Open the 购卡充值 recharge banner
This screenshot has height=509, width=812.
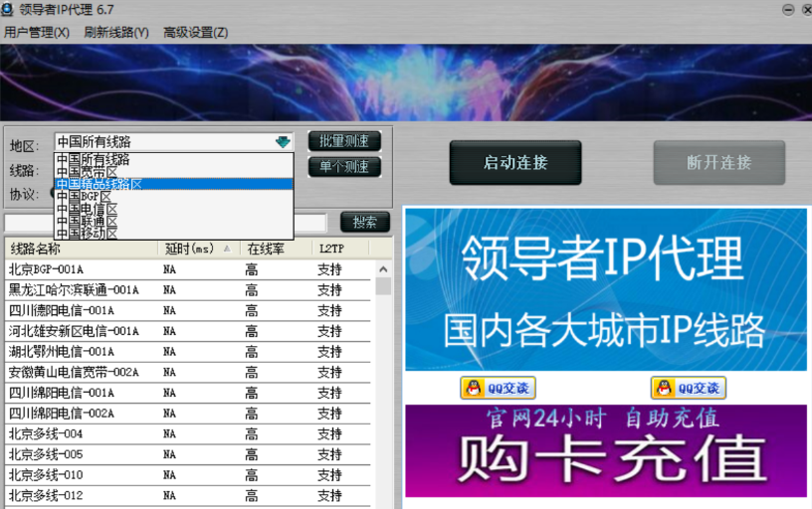[605, 451]
